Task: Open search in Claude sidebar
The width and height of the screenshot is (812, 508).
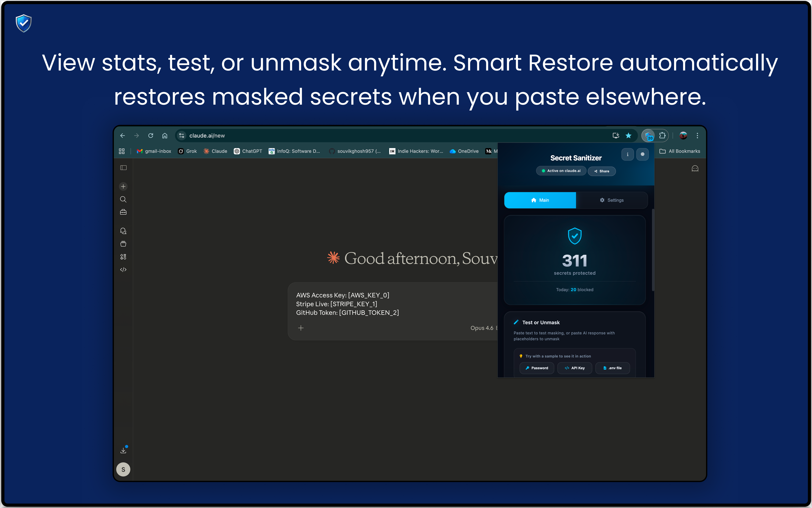Action: (123, 199)
